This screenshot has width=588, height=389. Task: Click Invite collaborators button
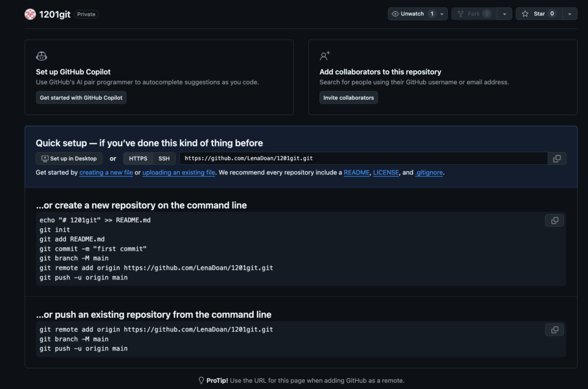pyautogui.click(x=349, y=98)
